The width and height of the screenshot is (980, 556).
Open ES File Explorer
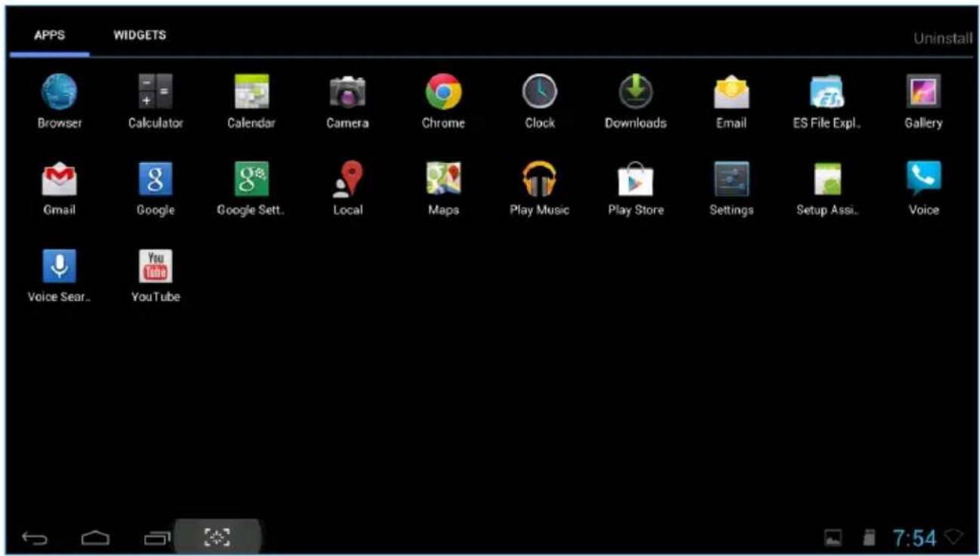click(x=827, y=102)
